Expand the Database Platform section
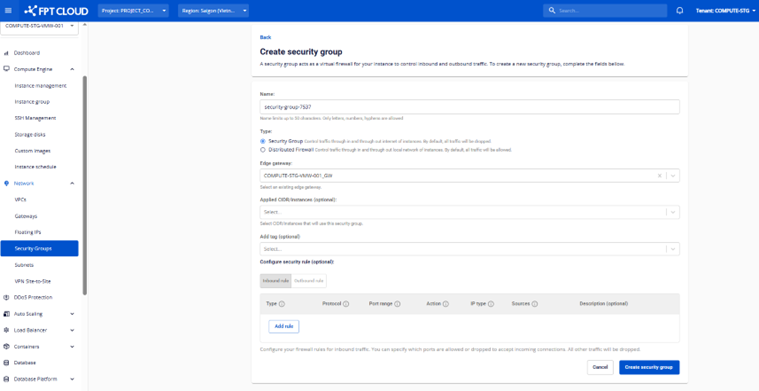 (72, 379)
